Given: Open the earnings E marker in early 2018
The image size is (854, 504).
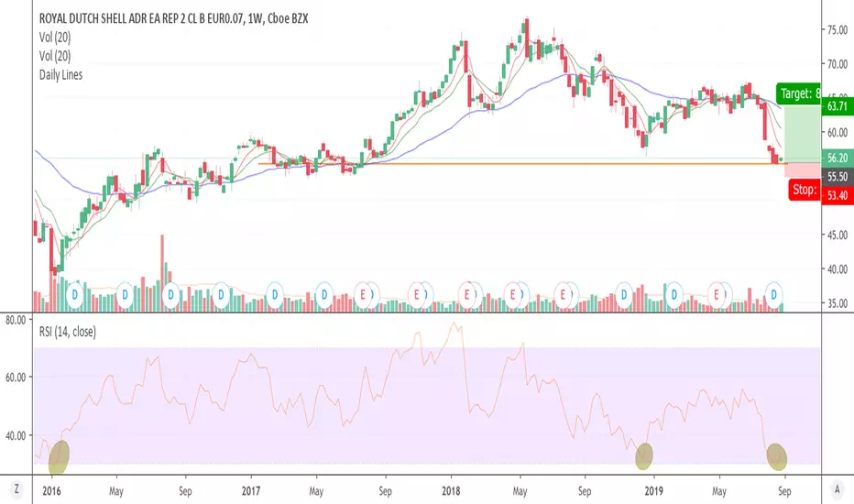Looking at the screenshot, I should (x=466, y=295).
